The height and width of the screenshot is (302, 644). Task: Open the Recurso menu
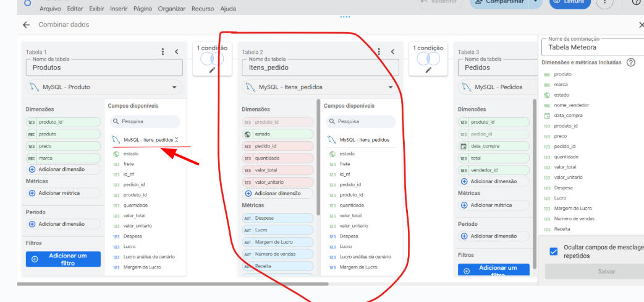point(203,8)
